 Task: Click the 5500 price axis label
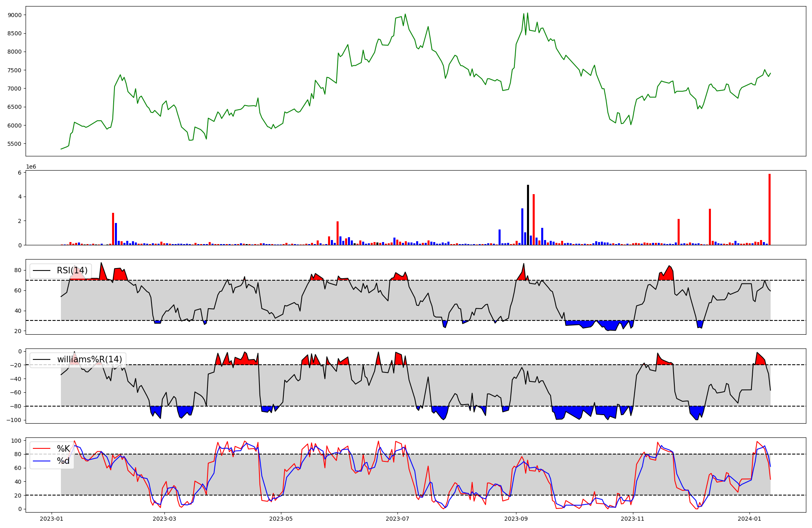(x=15, y=144)
